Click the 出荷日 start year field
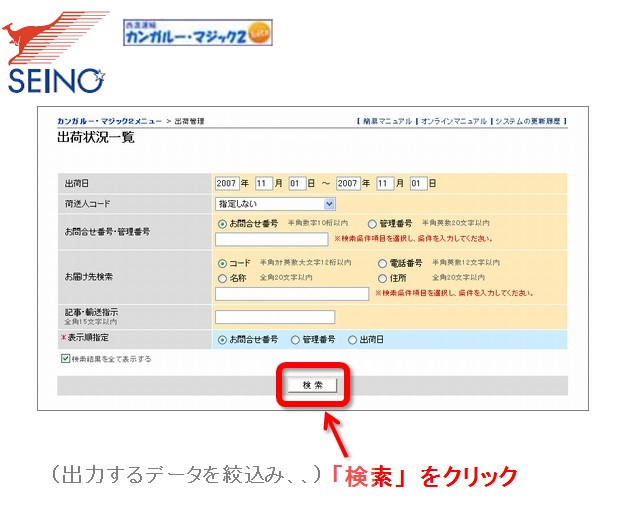The image size is (625, 505). tap(226, 184)
